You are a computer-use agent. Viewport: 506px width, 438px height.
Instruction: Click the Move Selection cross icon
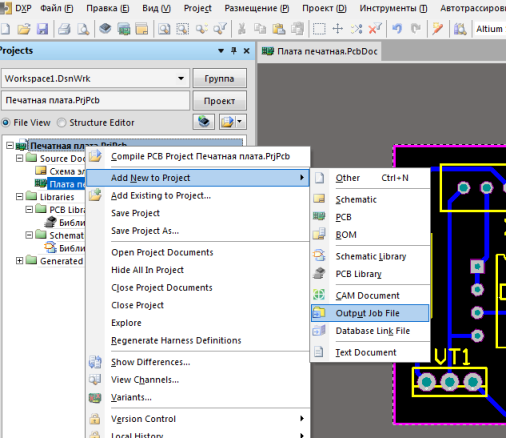click(338, 29)
